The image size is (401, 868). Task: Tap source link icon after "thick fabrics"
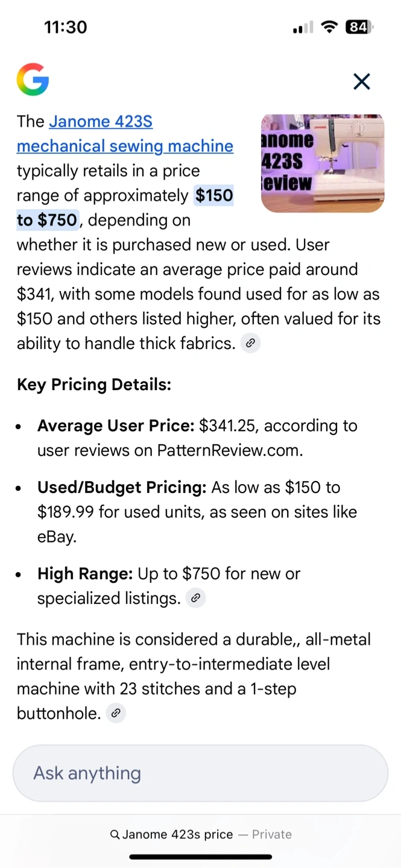click(x=250, y=344)
